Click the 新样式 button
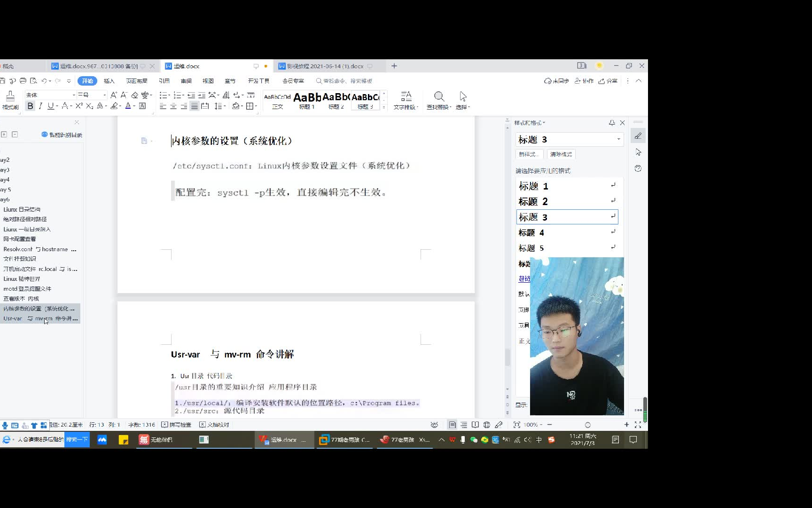 [529, 154]
